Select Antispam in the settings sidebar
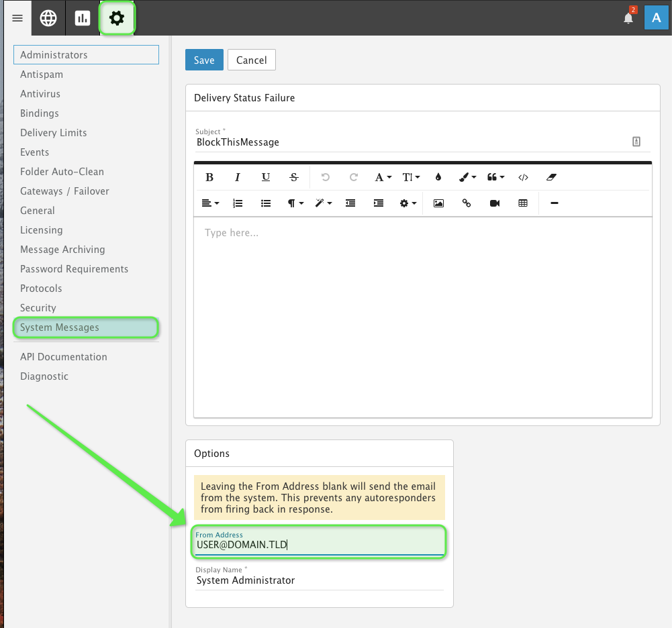 coord(42,74)
